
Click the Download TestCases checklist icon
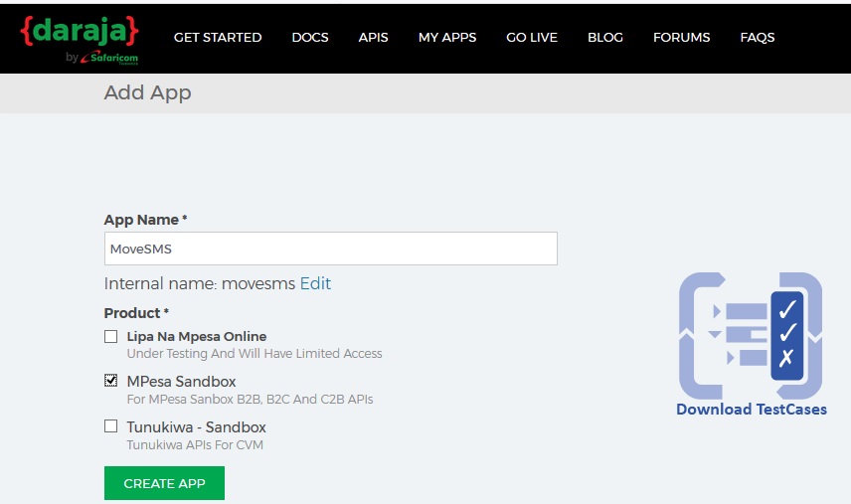pos(751,335)
